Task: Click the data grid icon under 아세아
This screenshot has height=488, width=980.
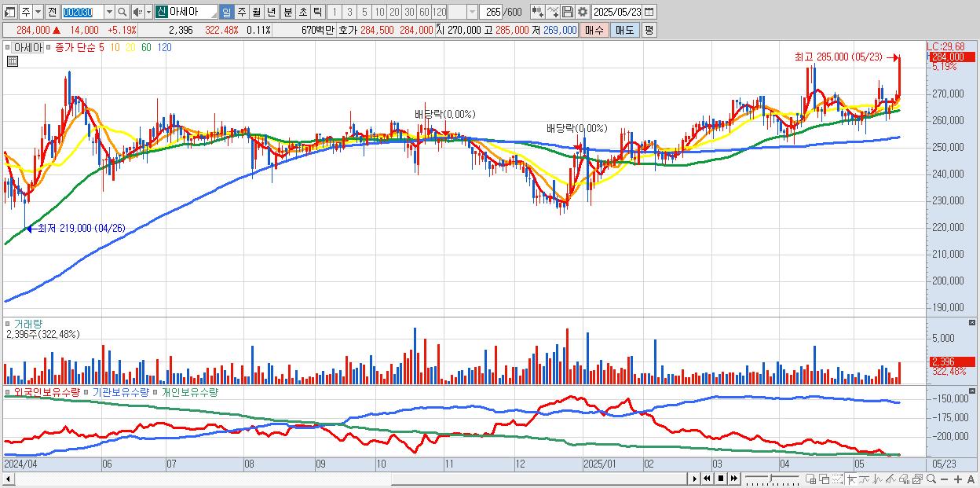Action: coord(13,61)
